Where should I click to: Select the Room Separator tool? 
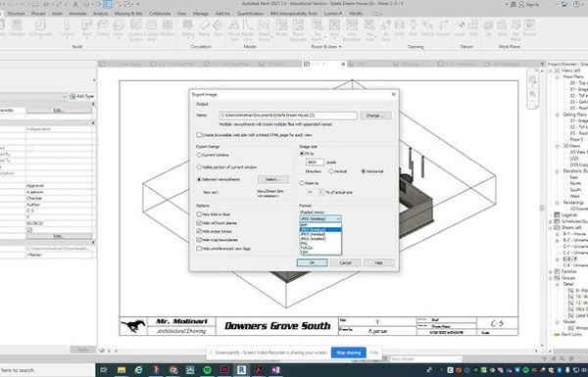tap(298, 30)
